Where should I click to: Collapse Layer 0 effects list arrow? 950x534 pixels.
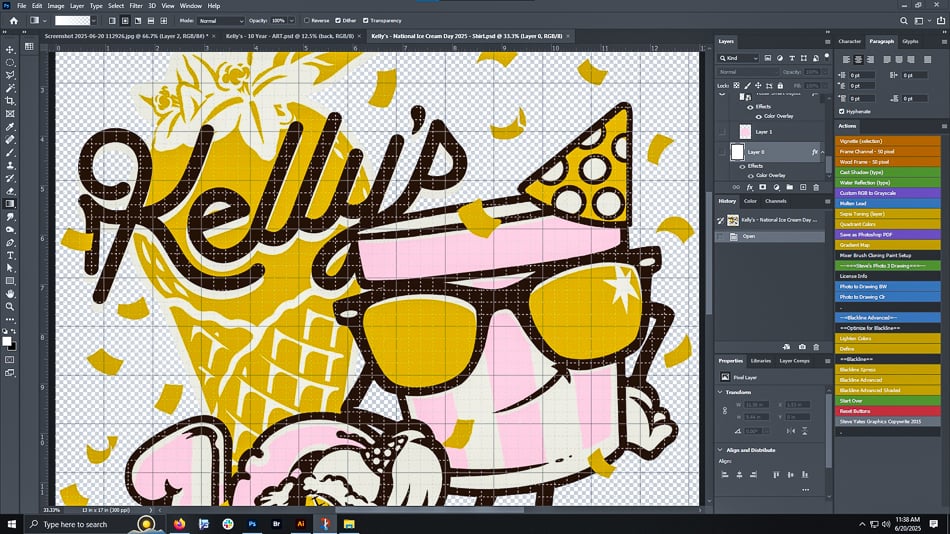(x=823, y=152)
